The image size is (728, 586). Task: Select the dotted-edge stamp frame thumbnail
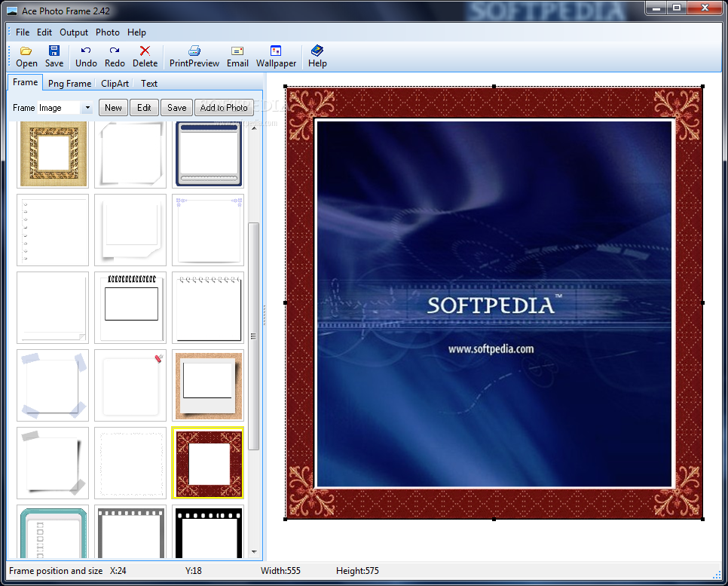click(130, 463)
